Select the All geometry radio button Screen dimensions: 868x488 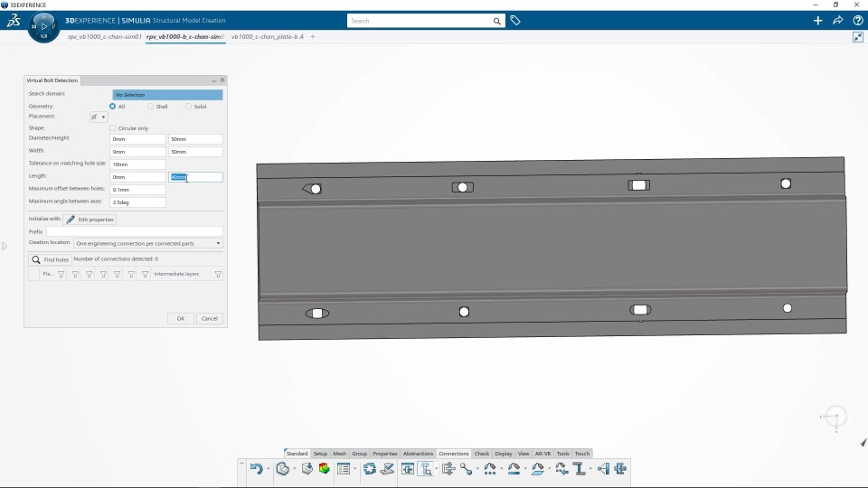pos(113,107)
